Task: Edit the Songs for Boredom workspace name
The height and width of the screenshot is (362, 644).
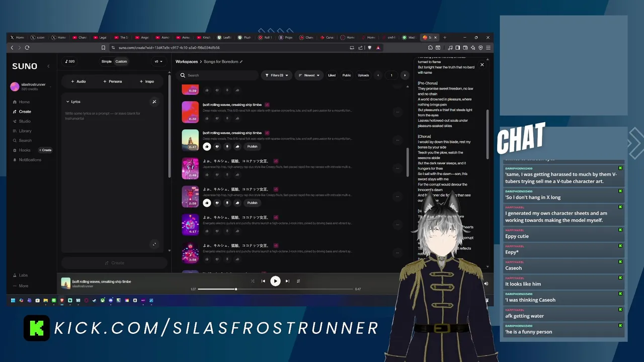Action: coord(242,61)
